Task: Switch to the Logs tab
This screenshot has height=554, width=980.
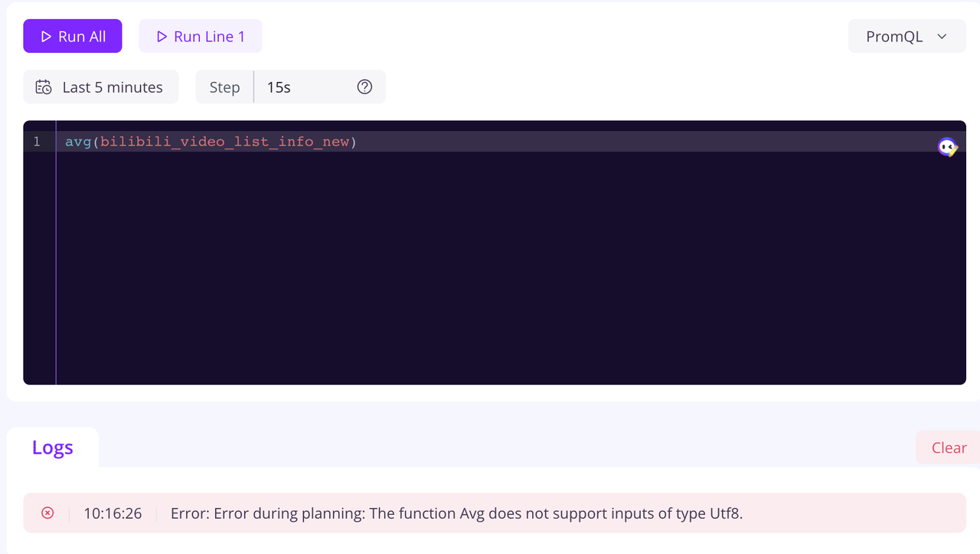Action: tap(53, 447)
